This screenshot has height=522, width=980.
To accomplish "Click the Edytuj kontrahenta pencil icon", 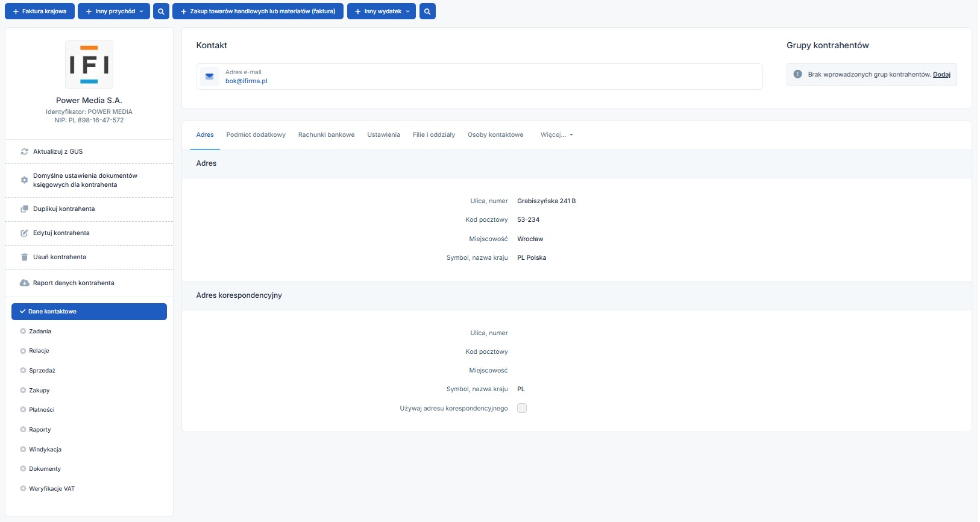I will point(25,233).
